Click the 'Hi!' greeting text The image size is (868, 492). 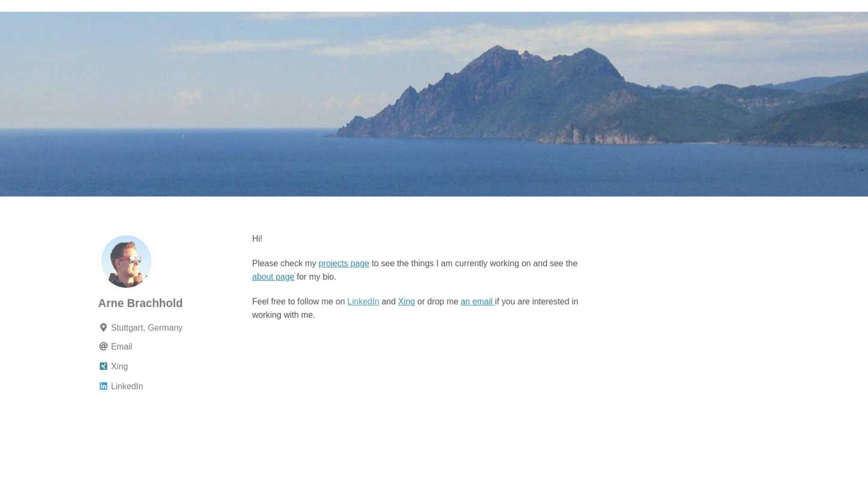[x=257, y=239]
